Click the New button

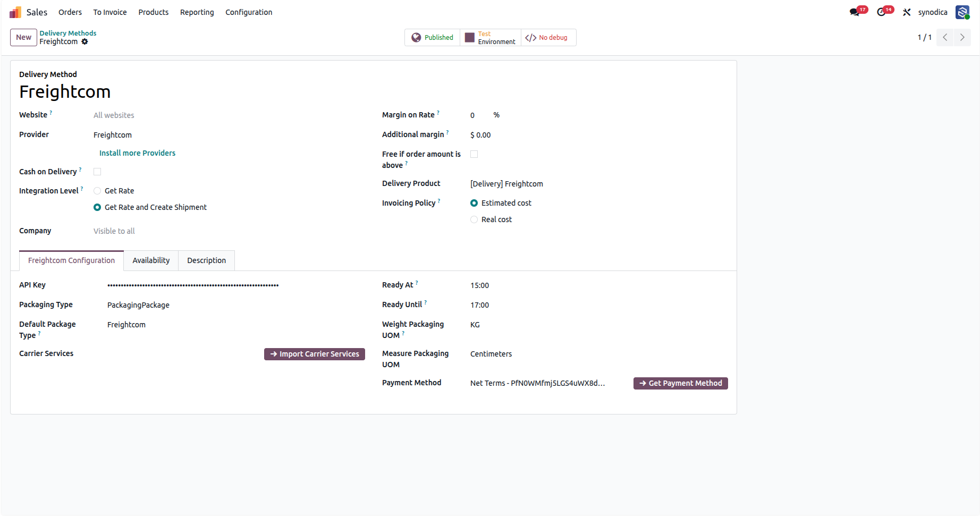23,37
